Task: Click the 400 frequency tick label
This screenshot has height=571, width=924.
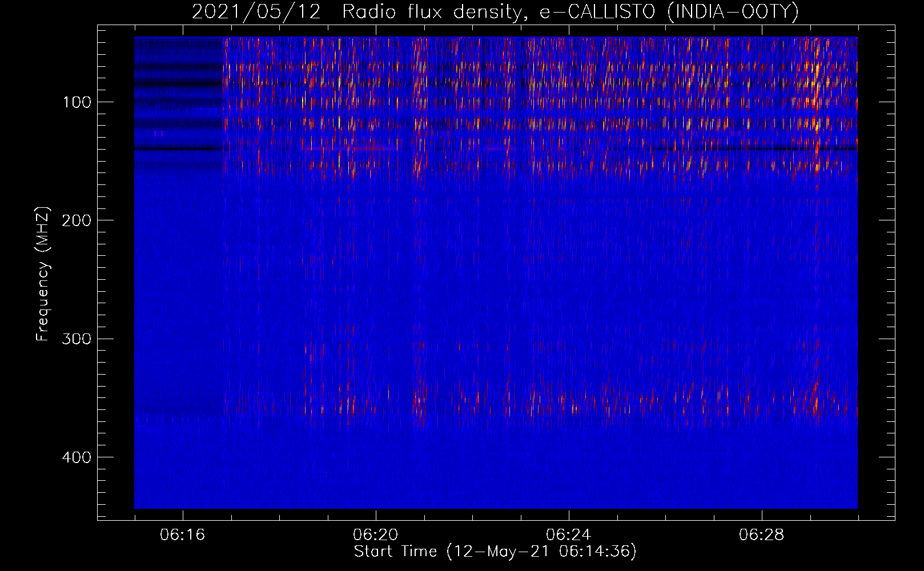Action: point(77,457)
